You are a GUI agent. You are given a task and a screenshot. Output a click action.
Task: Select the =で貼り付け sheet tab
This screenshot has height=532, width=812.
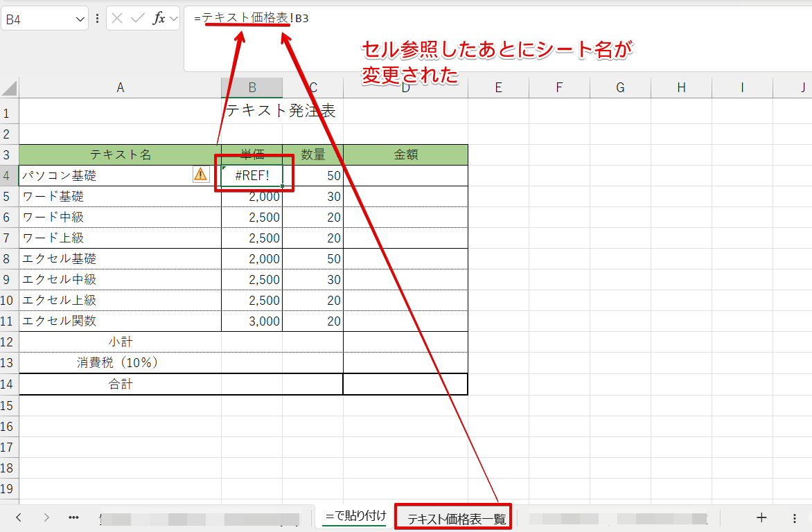(x=355, y=517)
